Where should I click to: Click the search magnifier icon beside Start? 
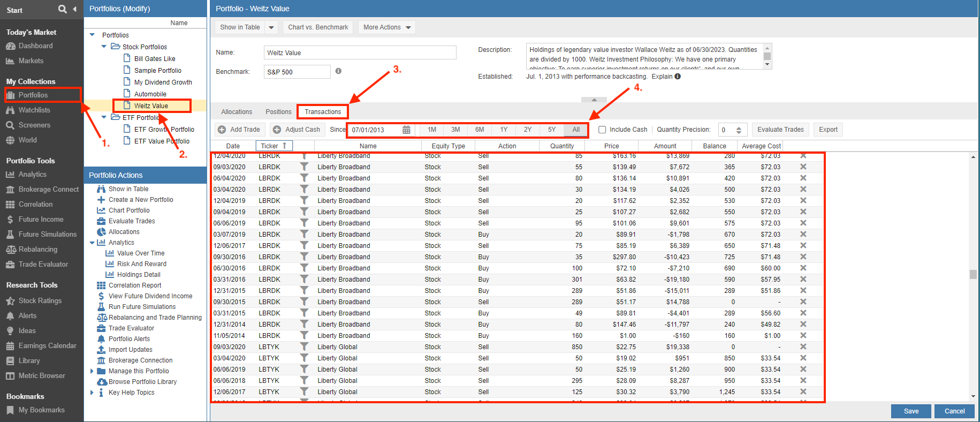tap(63, 9)
